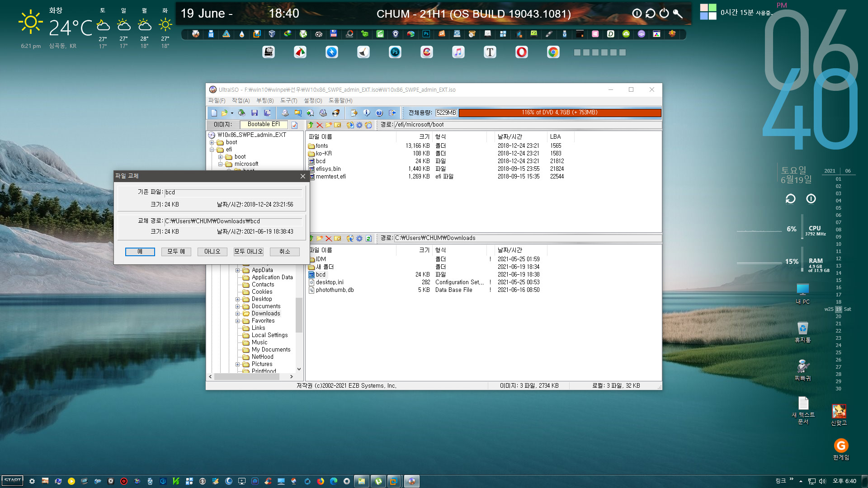Open the Opera browser icon in the dock
Screen dimensions: 868x488
coord(522,52)
